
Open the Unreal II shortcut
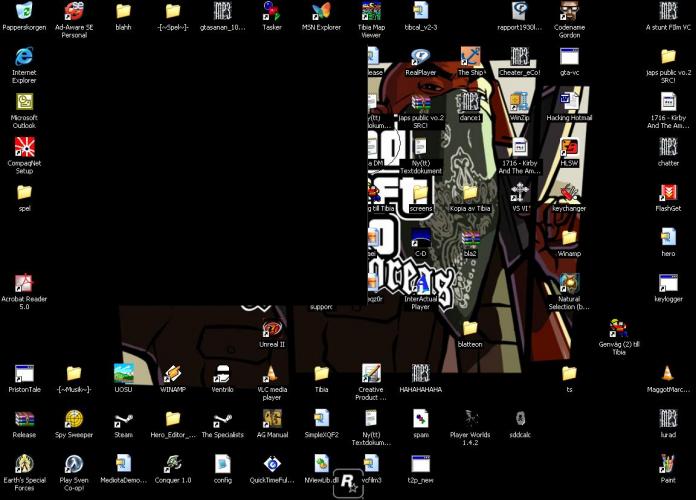pyautogui.click(x=271, y=329)
